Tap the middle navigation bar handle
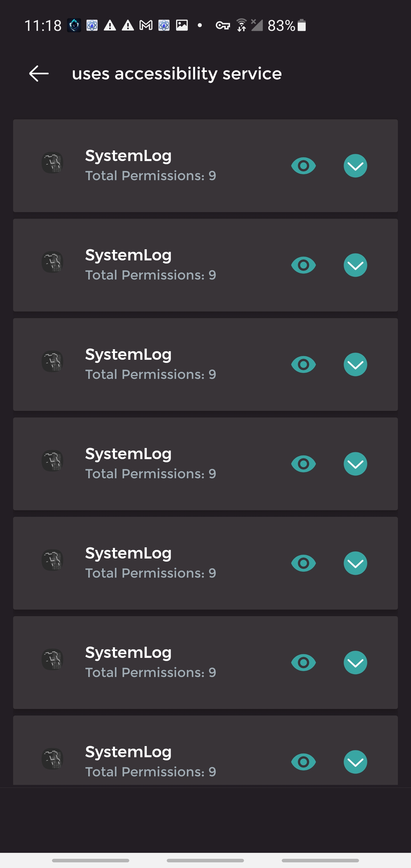Screen dimensions: 411x868 coord(205,860)
